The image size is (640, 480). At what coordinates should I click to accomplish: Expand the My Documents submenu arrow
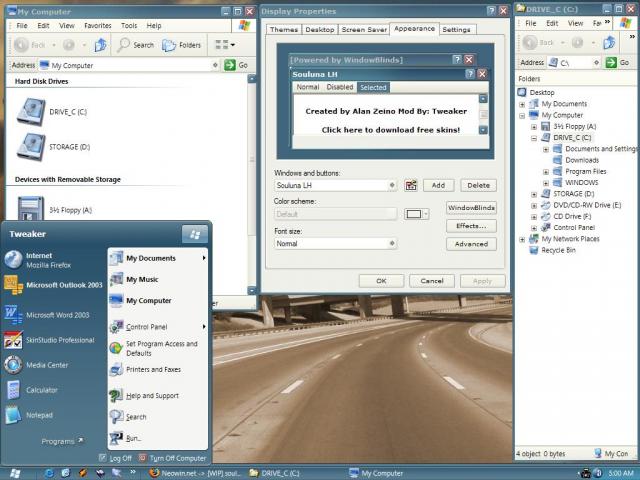[x=204, y=258]
